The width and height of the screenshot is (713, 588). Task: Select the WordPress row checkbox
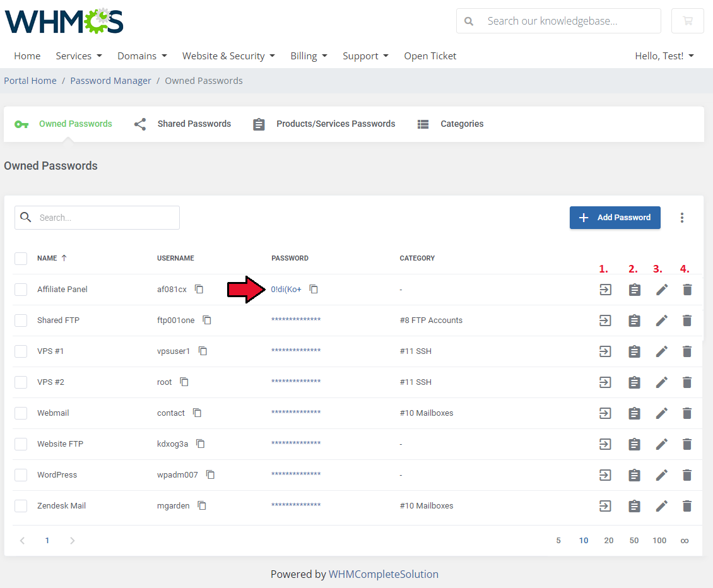point(21,475)
